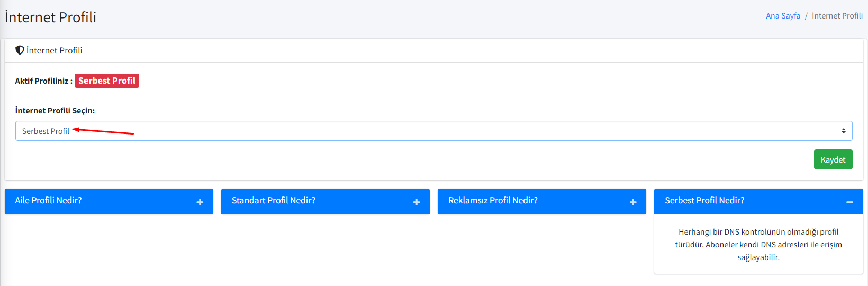Expand the Standart Profil Nedir? section

tap(274, 201)
